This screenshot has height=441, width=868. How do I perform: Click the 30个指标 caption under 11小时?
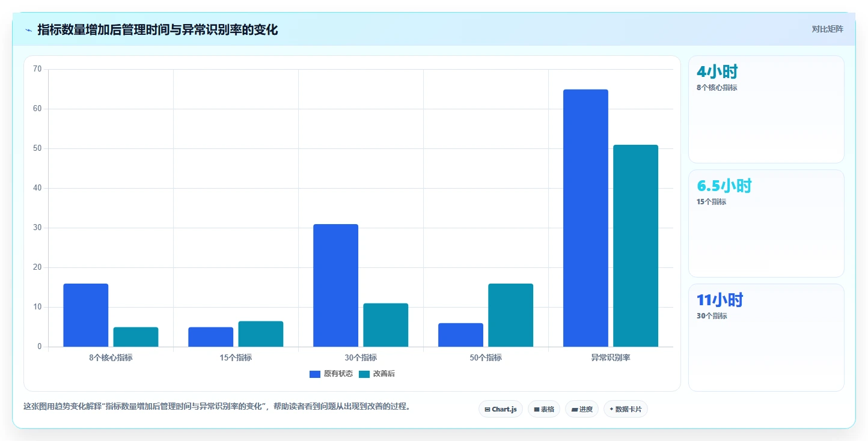712,316
